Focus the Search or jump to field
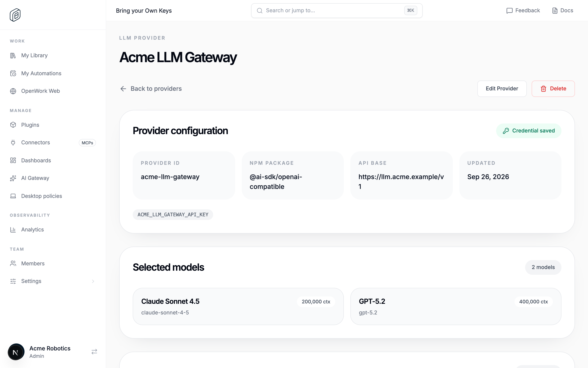Viewport: 588px width, 368px height. 336,10
